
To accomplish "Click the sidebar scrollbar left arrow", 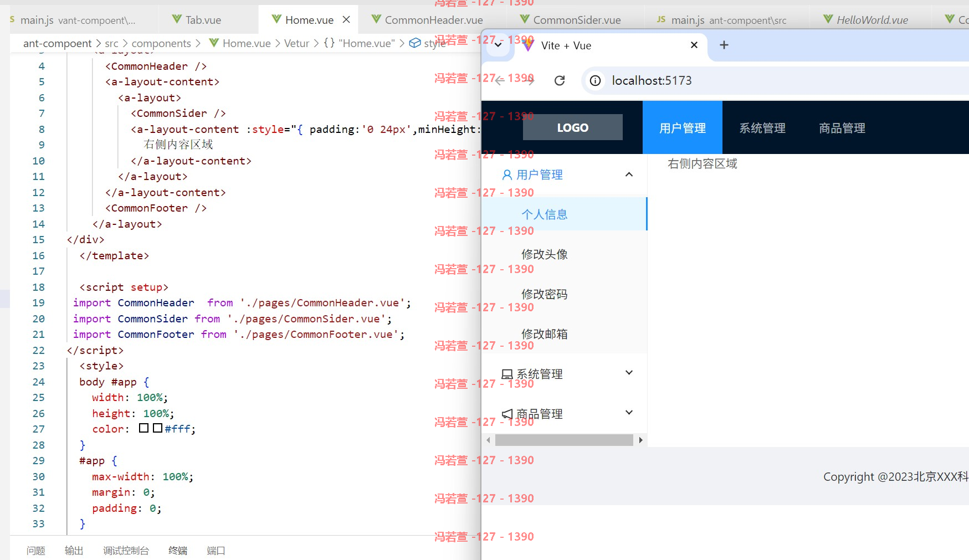I will pyautogui.click(x=488, y=440).
